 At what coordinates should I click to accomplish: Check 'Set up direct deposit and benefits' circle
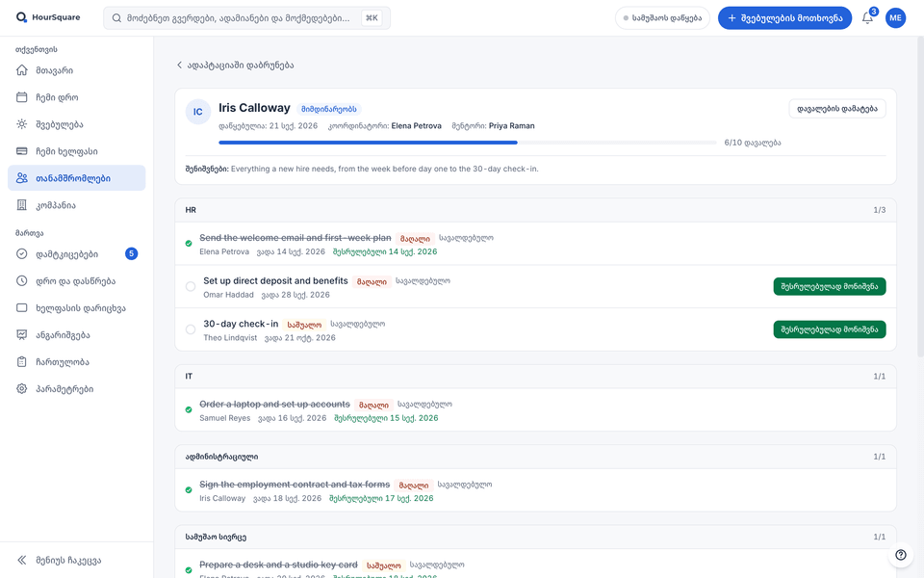pos(191,287)
